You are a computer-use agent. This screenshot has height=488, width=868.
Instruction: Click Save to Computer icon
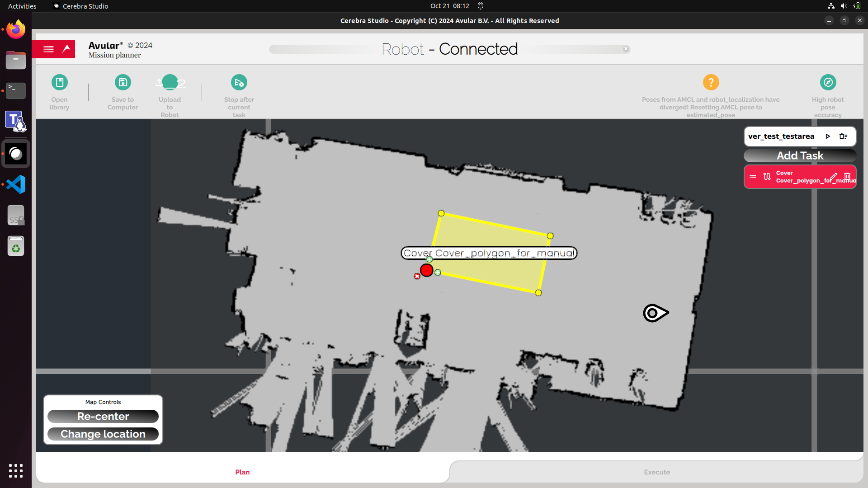click(123, 82)
